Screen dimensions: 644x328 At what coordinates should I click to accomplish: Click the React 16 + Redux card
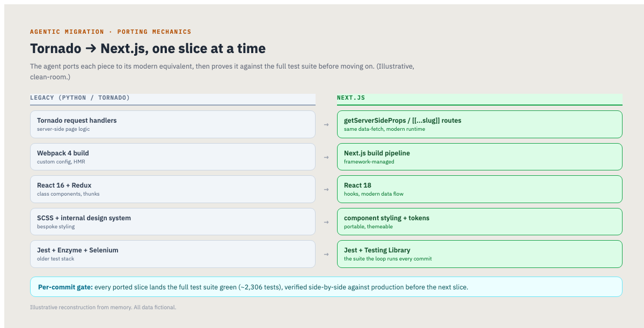pyautogui.click(x=173, y=189)
